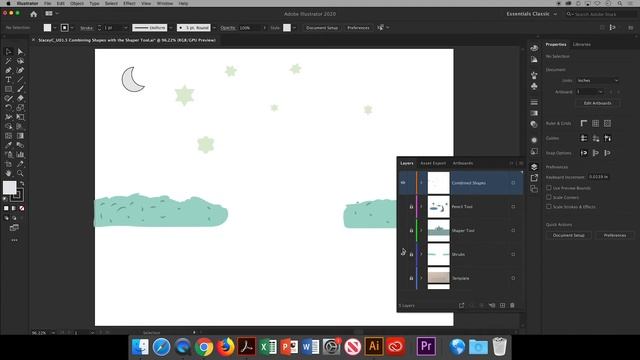Image resolution: width=640 pixels, height=360 pixels.
Task: Expand the Shaper Tool layer
Action: coord(422,230)
